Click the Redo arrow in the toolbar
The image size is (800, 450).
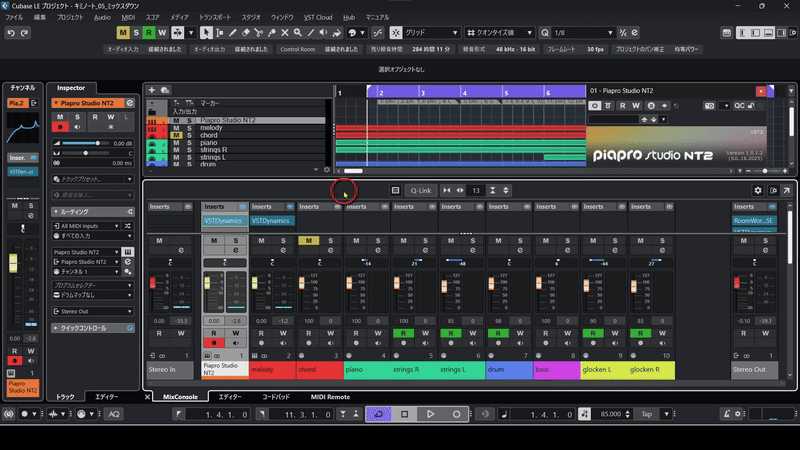[x=24, y=33]
